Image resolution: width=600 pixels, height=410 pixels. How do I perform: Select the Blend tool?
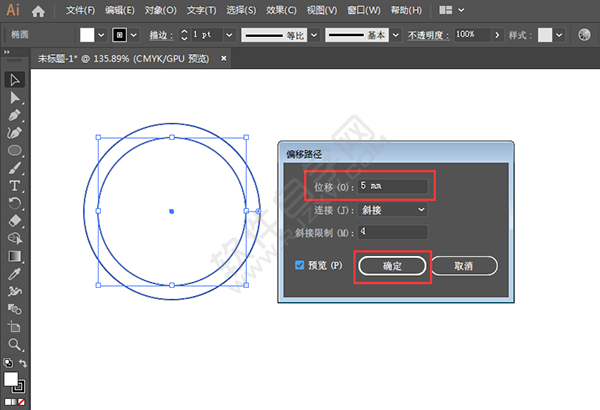click(15, 309)
